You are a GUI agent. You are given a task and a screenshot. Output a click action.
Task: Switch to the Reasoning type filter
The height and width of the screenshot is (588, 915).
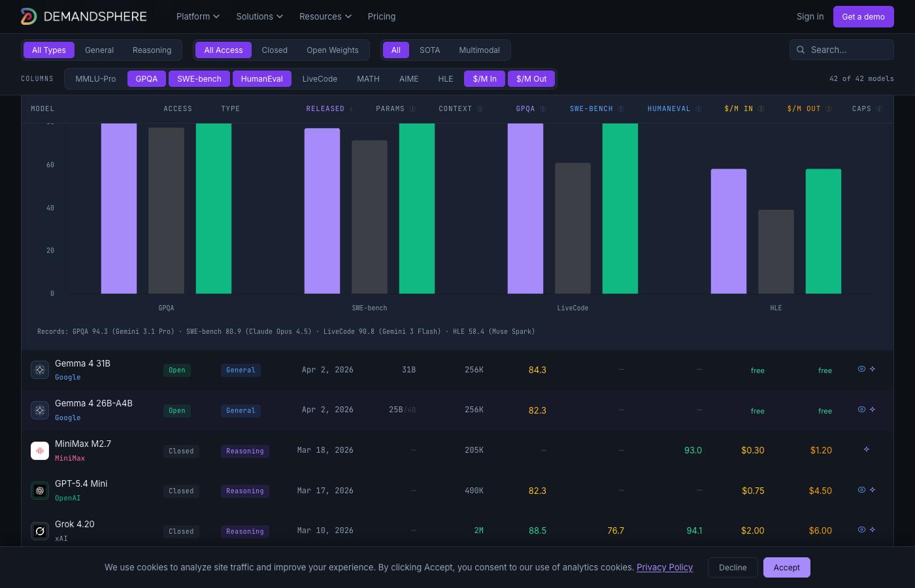click(152, 50)
